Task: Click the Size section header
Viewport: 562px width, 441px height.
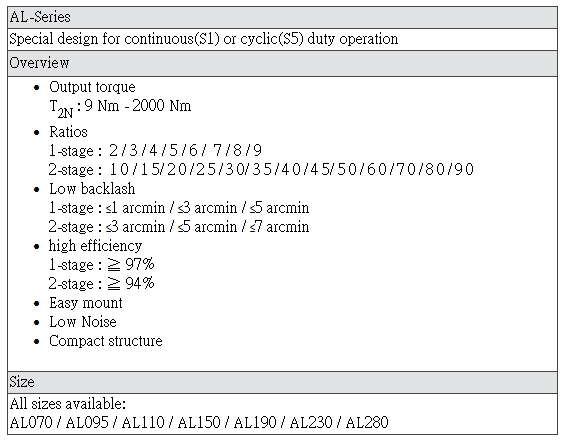Action: 282,382
